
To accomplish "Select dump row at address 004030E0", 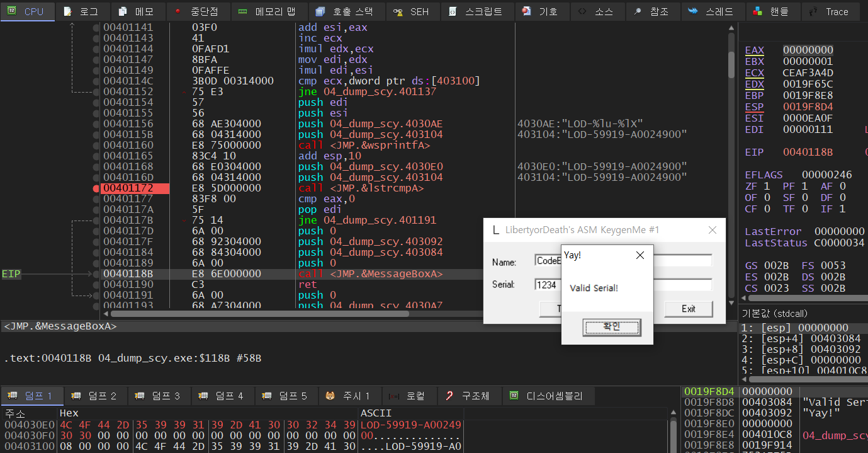I will pos(233,425).
